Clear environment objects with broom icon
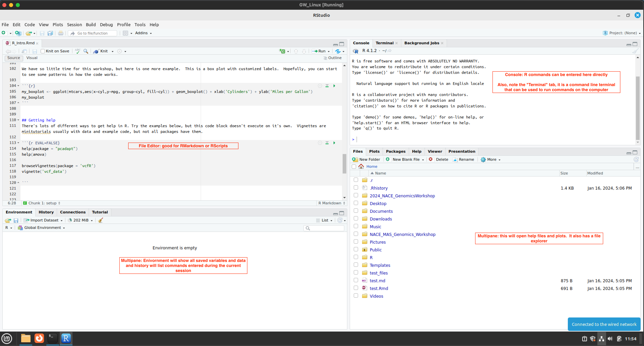The height and width of the screenshot is (346, 644). [101, 220]
